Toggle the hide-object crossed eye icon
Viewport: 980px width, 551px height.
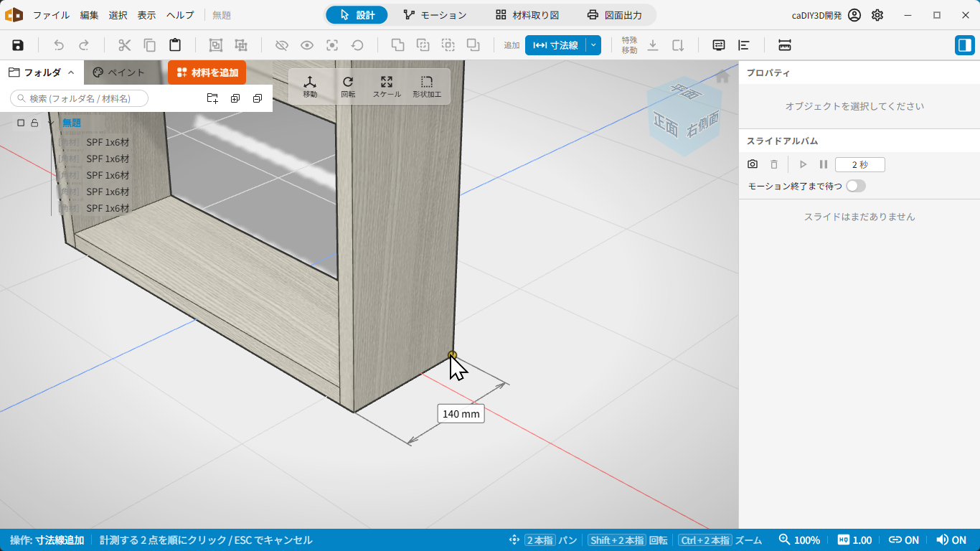click(x=282, y=45)
